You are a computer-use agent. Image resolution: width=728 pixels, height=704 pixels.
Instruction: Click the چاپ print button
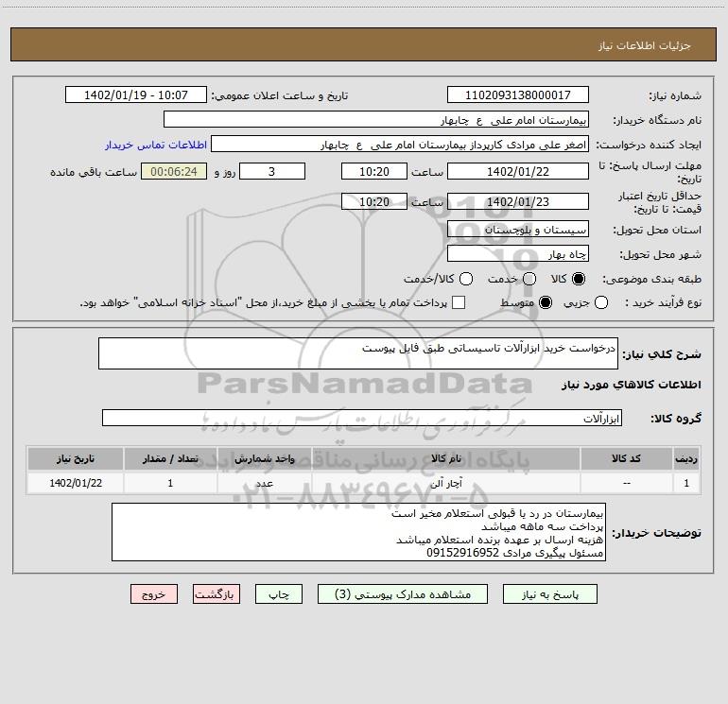pyautogui.click(x=279, y=594)
